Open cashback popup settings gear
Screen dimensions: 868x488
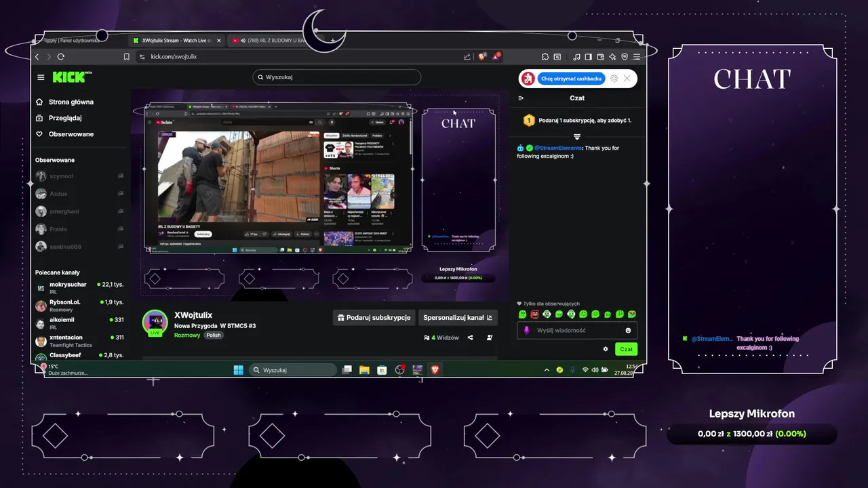[x=614, y=79]
